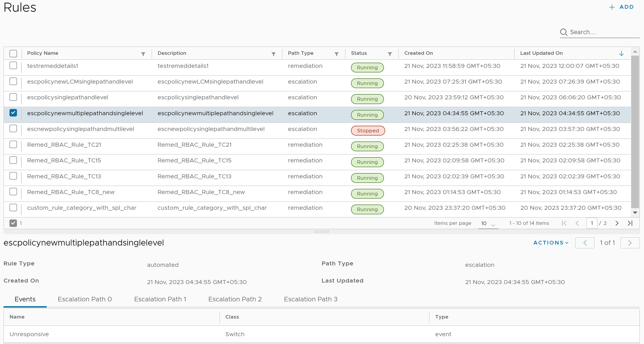Check the Remed_RBAC_Rule_TC13 row

pos(13,176)
